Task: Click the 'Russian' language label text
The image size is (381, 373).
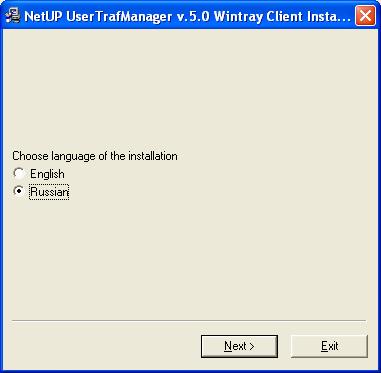Action: pos(49,192)
